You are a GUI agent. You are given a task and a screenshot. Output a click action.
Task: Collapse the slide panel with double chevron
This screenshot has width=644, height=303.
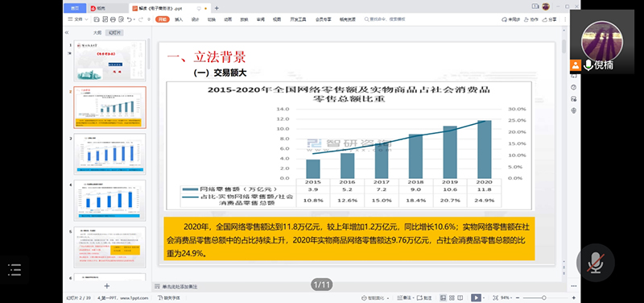(x=67, y=32)
